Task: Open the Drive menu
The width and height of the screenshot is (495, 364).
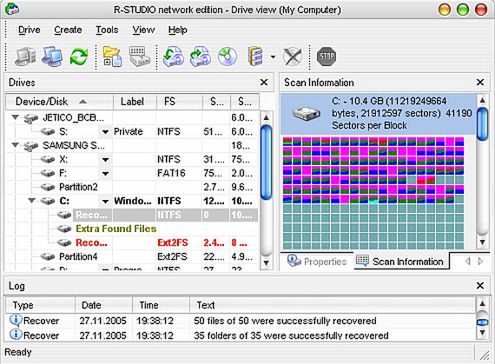Action: pyautogui.click(x=29, y=30)
